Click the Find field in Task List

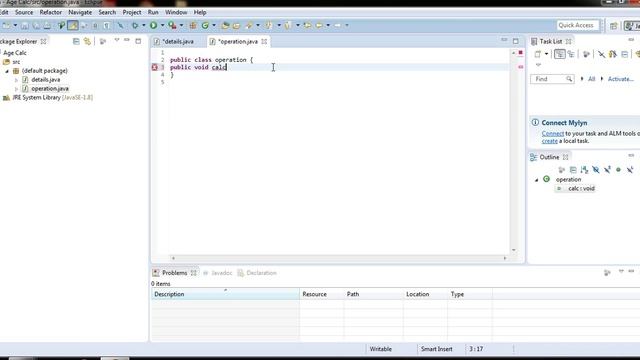552,79
